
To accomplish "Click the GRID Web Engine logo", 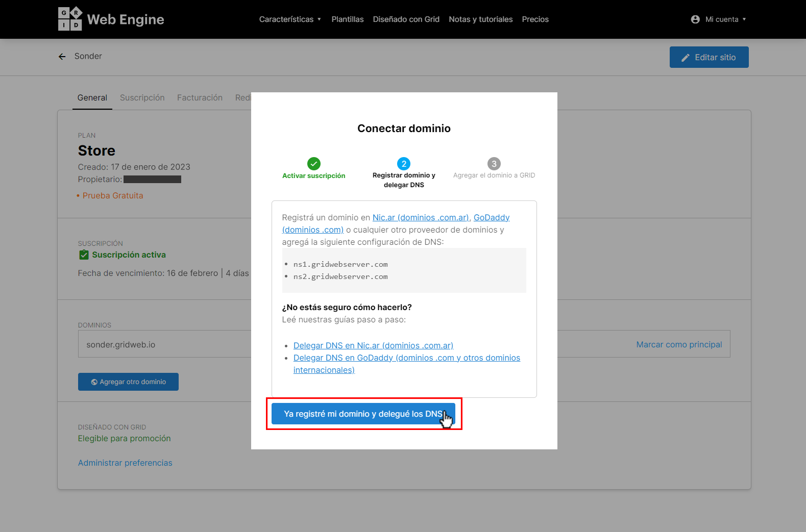I will click(x=111, y=19).
